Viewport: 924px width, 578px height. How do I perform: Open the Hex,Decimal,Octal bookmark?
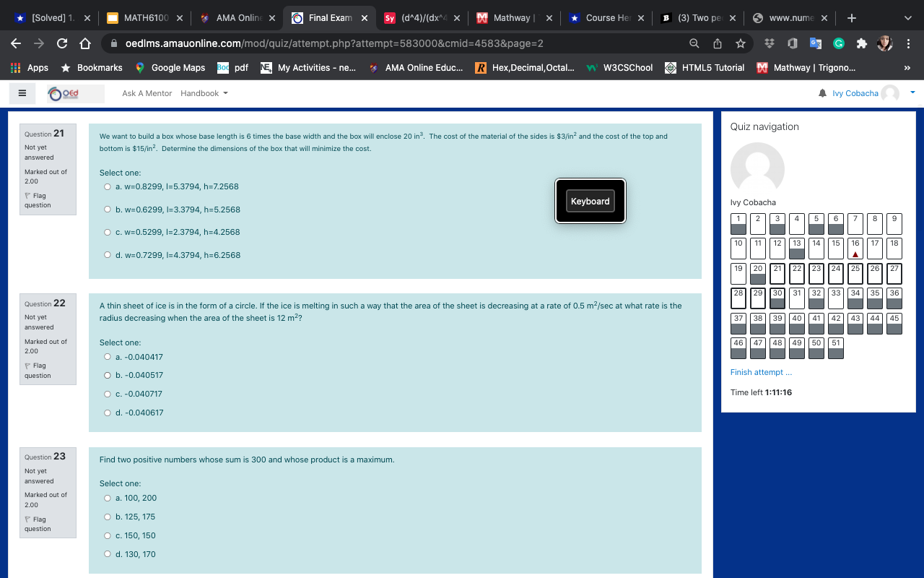point(525,68)
